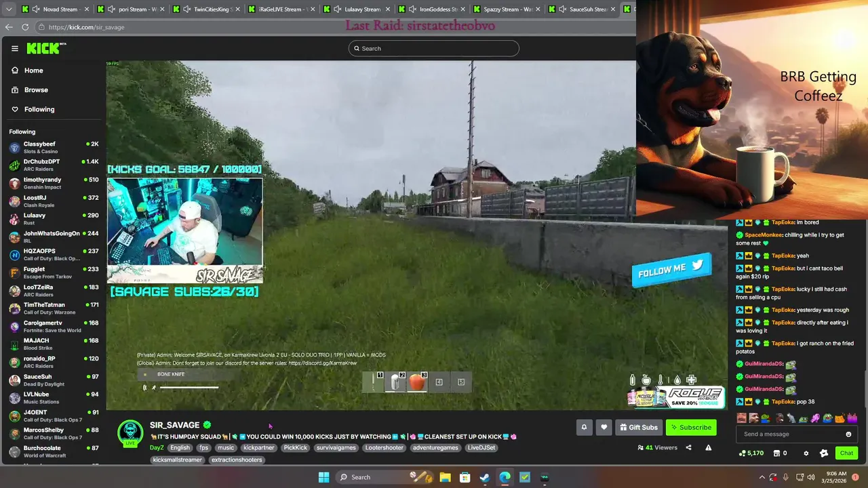The image size is (868, 488).
Task: Open Fugglet channel in sidebar
Action: tap(54, 272)
